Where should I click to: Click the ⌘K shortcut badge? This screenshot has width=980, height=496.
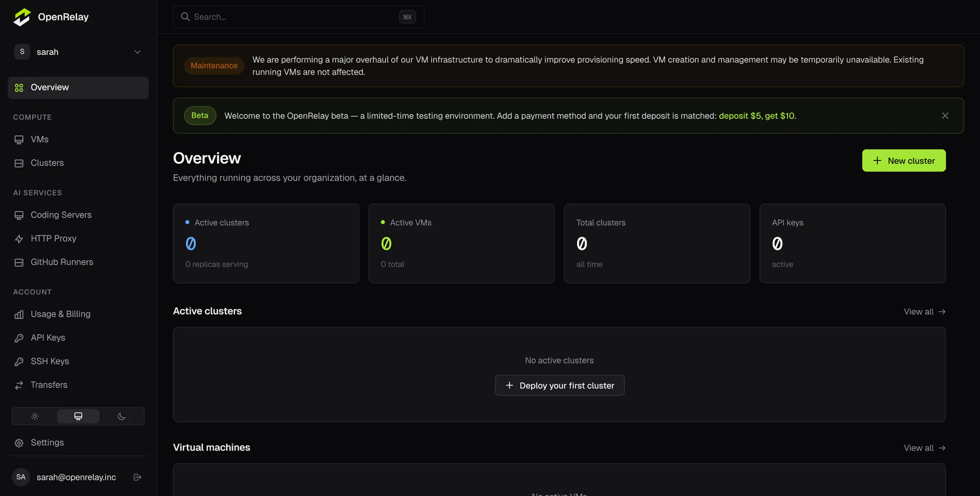(407, 17)
